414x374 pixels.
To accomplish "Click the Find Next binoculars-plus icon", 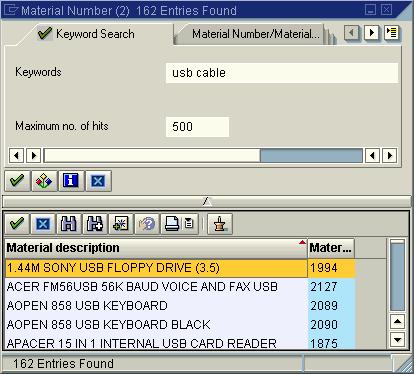I will 95,224.
